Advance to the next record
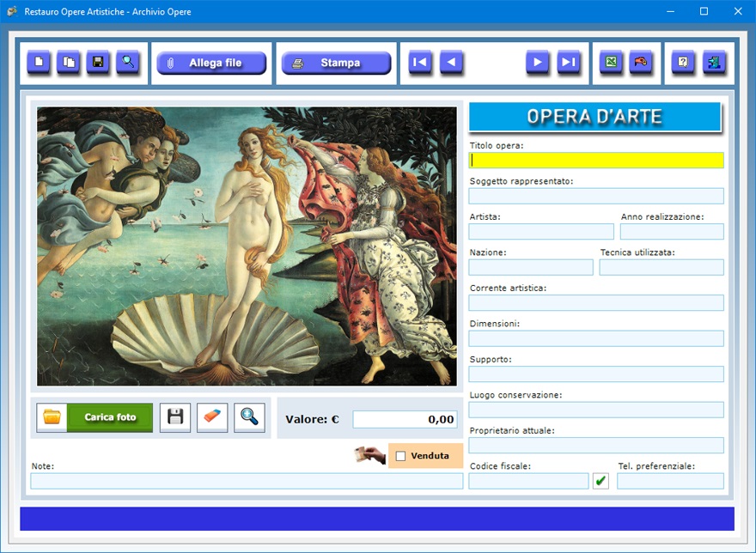The image size is (756, 553). (x=538, y=63)
